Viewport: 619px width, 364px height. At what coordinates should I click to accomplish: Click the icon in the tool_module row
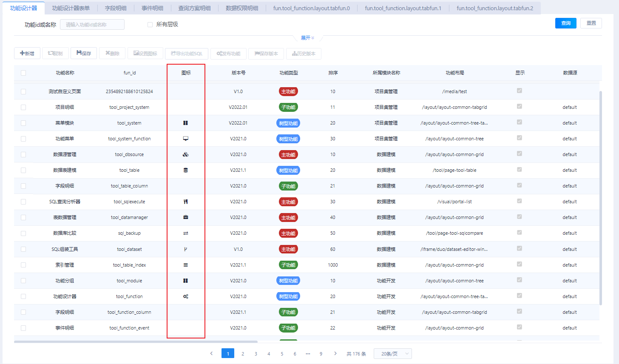pyautogui.click(x=185, y=281)
